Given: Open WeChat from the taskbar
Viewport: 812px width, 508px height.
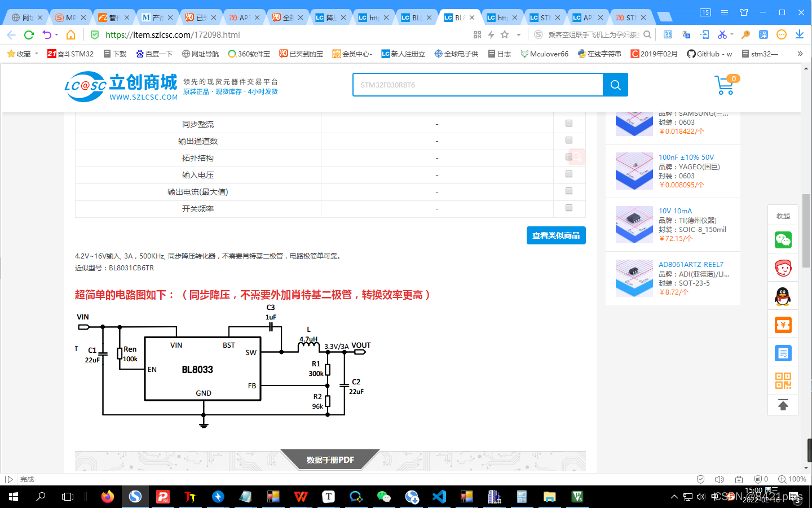Looking at the screenshot, I should pos(383,497).
